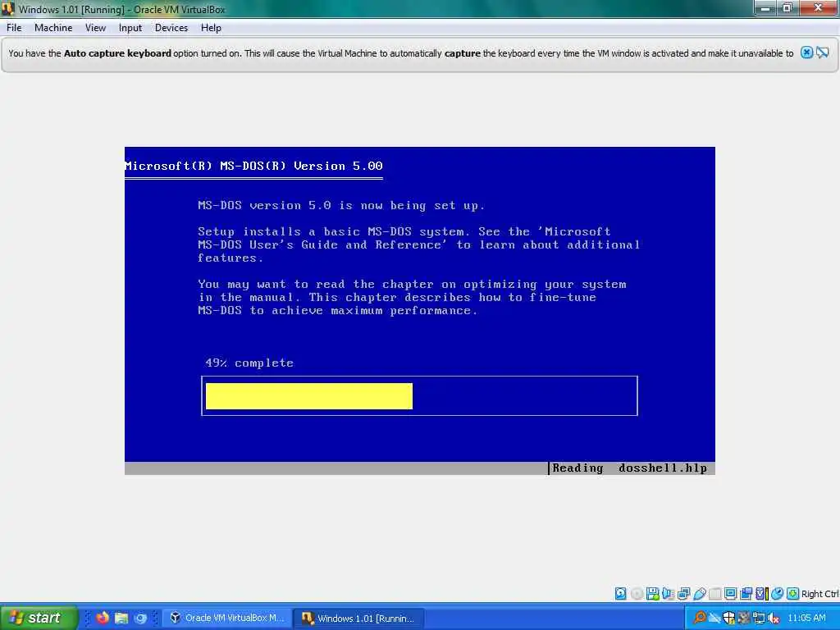Click the optical drive status icon

click(637, 594)
